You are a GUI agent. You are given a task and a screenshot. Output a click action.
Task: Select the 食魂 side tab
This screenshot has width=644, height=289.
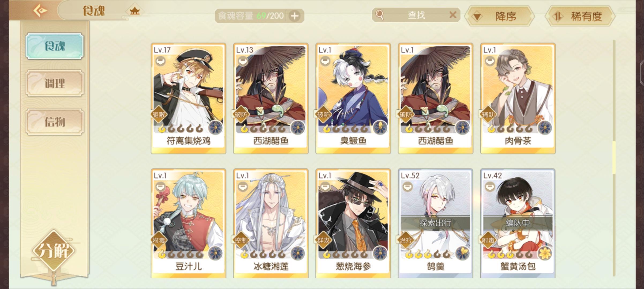click(x=55, y=46)
